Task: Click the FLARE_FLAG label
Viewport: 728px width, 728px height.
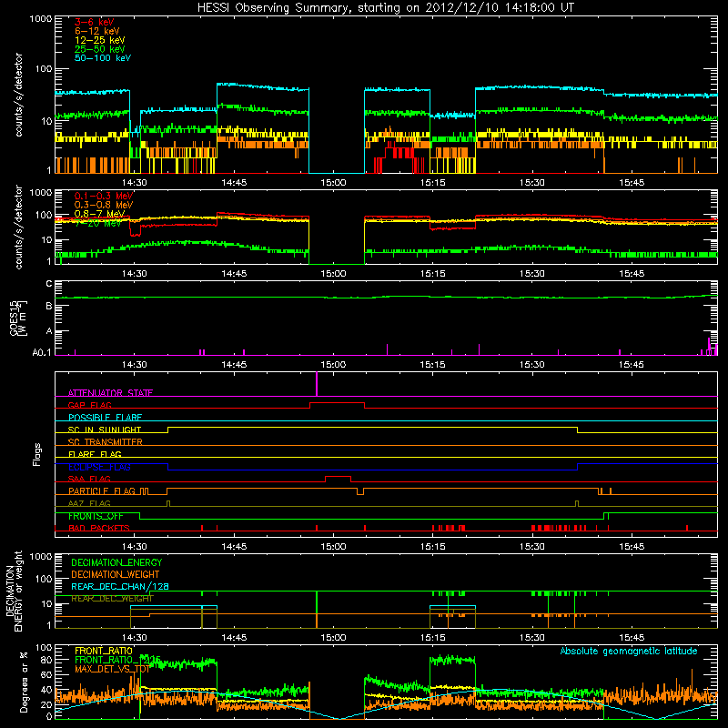Action: (x=95, y=454)
